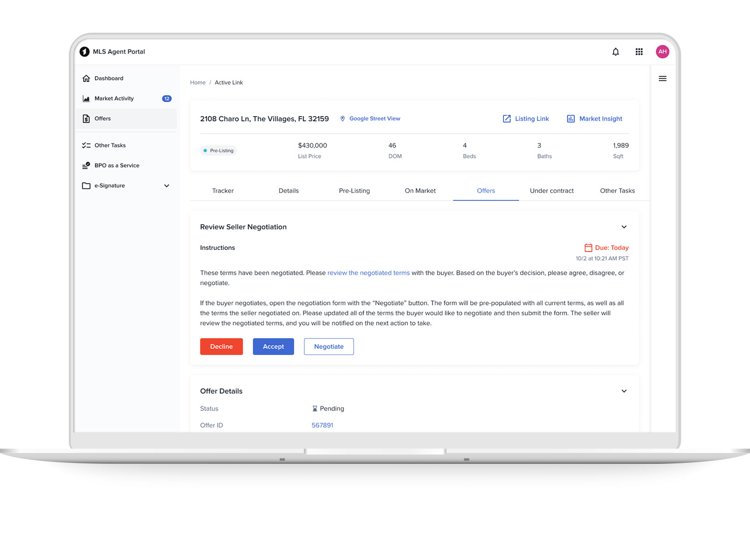Open the notifications bell

coord(616,52)
